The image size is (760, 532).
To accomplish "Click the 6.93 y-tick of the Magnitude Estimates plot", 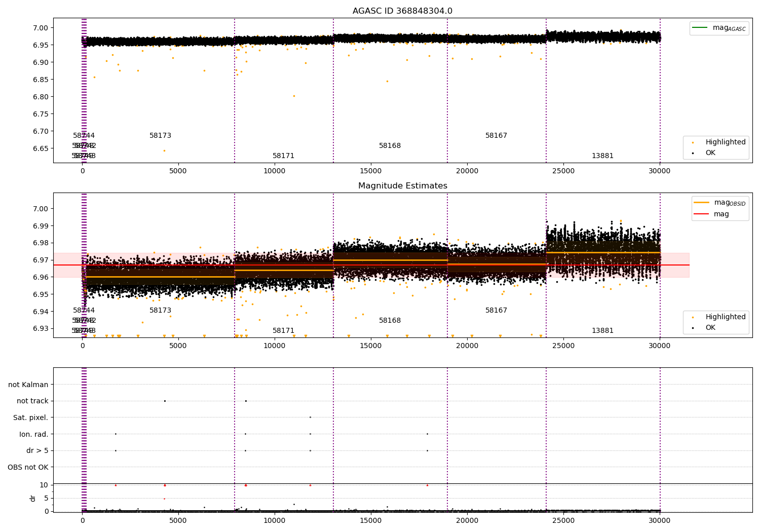I will 41,328.
